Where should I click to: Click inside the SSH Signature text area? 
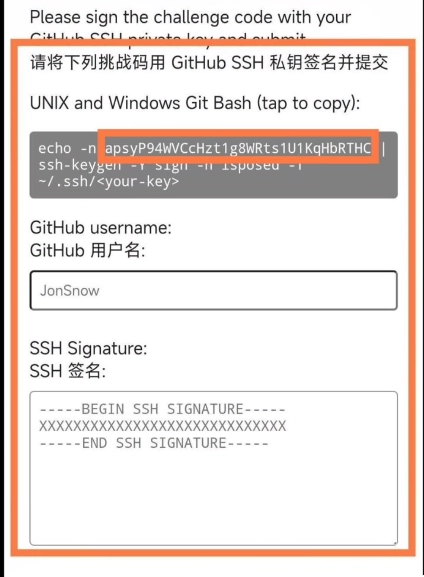pos(213,468)
